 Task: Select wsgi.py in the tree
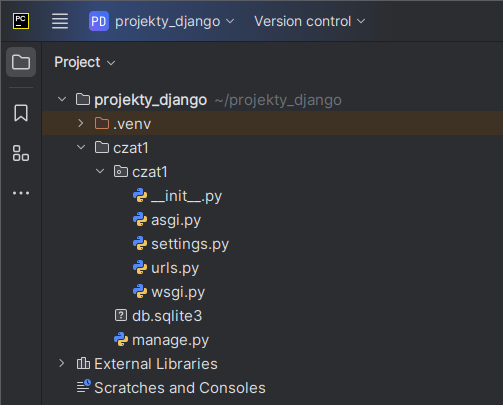pos(178,292)
